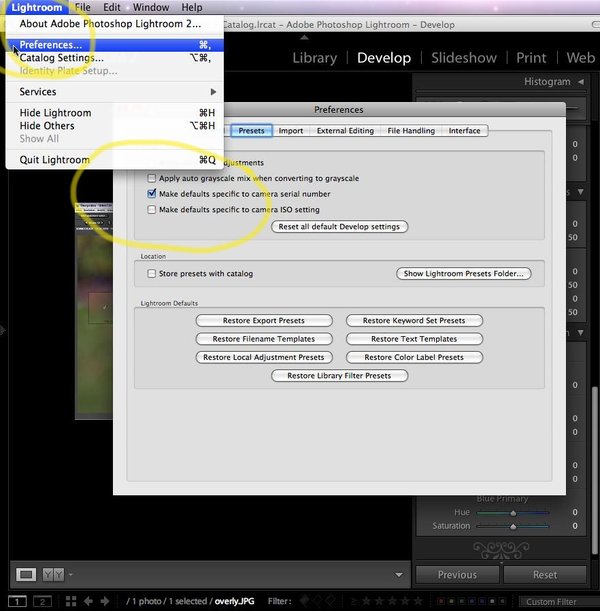Viewport: 600px width, 611px height.
Task: Click the Loupe view icon in toolbar
Action: 26,574
